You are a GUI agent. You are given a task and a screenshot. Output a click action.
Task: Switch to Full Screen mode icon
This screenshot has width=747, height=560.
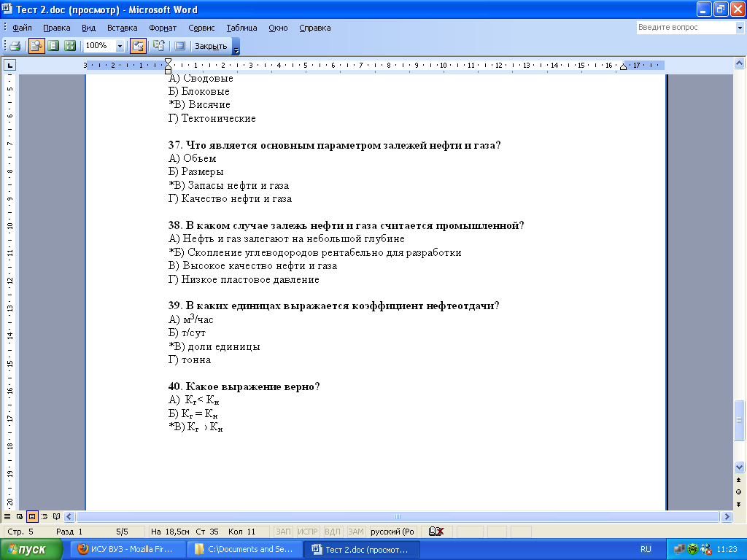(179, 46)
